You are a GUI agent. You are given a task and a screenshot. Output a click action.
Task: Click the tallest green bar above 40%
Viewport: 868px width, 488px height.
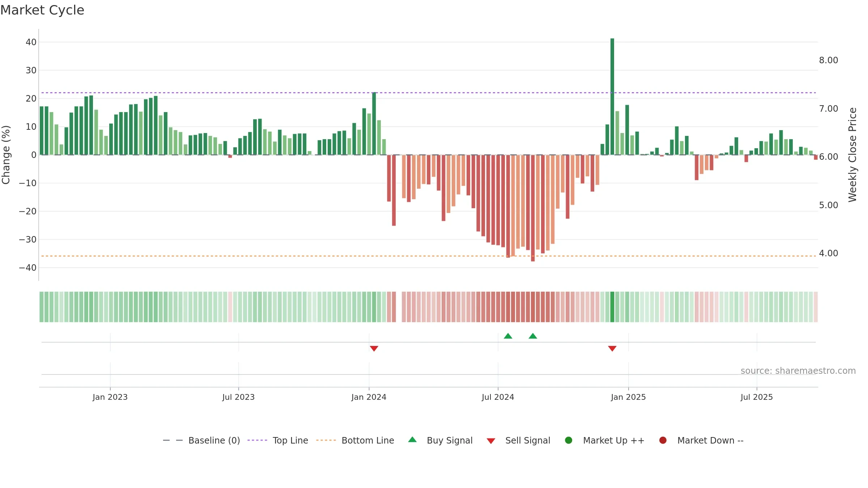612,97
